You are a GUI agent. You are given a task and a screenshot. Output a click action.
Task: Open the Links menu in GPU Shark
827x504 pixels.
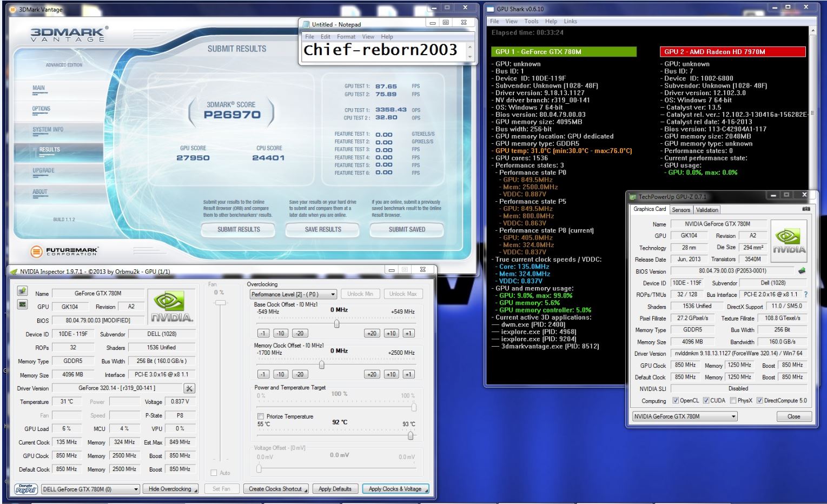tap(570, 21)
